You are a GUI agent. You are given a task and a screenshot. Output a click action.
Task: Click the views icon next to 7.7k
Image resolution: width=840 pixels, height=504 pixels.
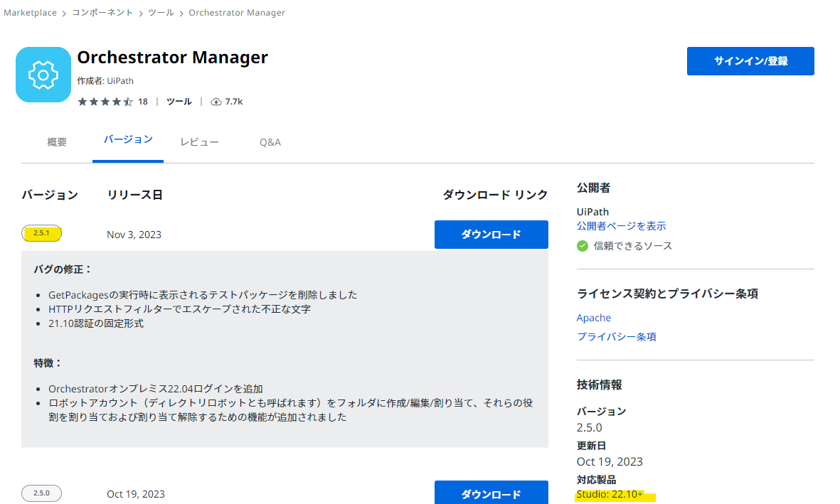coord(216,102)
